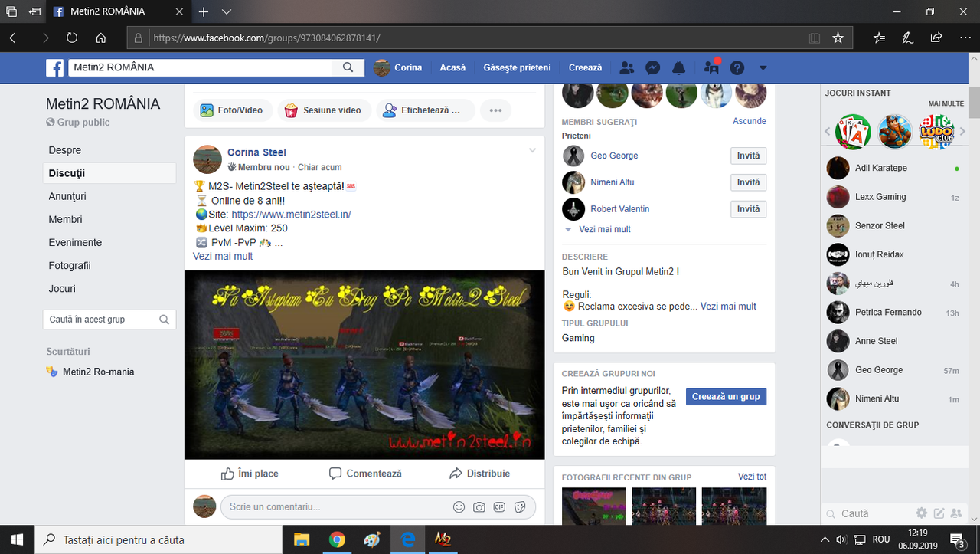Open the tab preview dropdown chevron
980x554 pixels.
(x=227, y=12)
